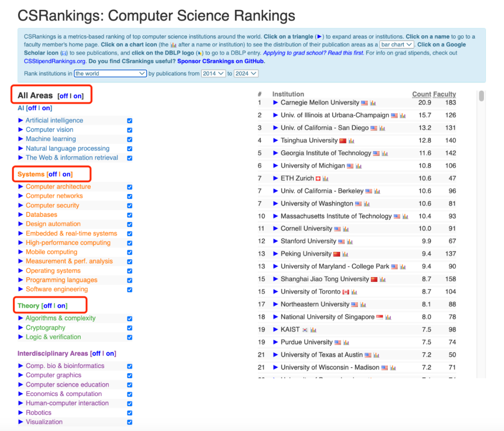Image resolution: width=504 pixels, height=431 pixels.
Task: Uncheck the Computer vision checkbox
Action: (130, 130)
